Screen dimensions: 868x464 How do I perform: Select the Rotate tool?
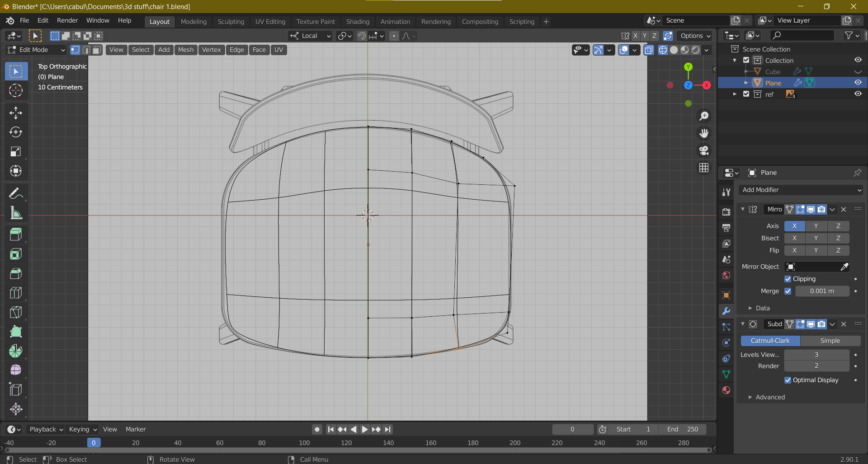16,132
